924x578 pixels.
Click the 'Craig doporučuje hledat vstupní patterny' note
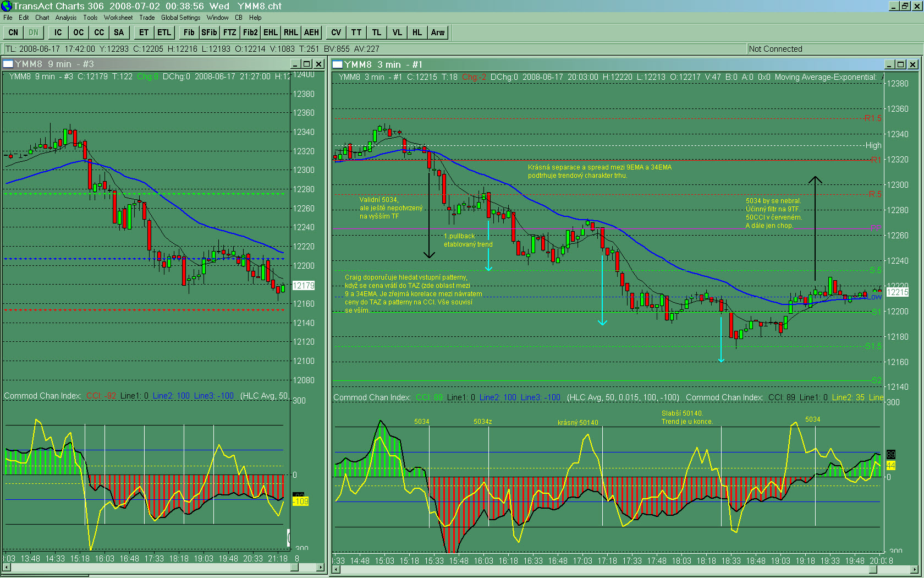pos(413,294)
